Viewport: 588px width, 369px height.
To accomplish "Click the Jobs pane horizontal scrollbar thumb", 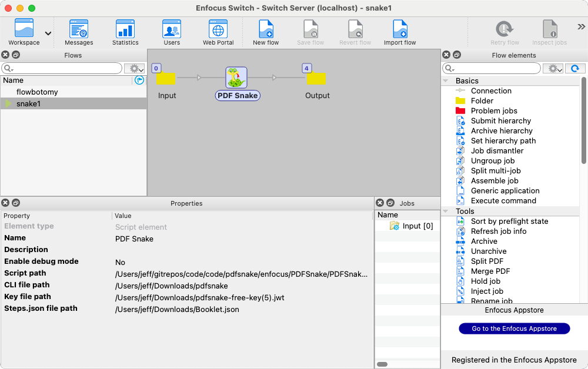I will [x=382, y=364].
